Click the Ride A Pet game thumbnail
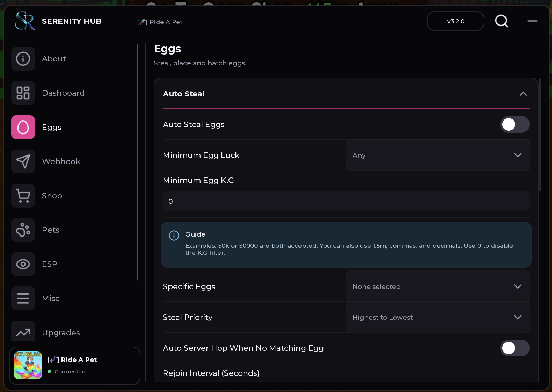552x392 pixels. tap(28, 365)
